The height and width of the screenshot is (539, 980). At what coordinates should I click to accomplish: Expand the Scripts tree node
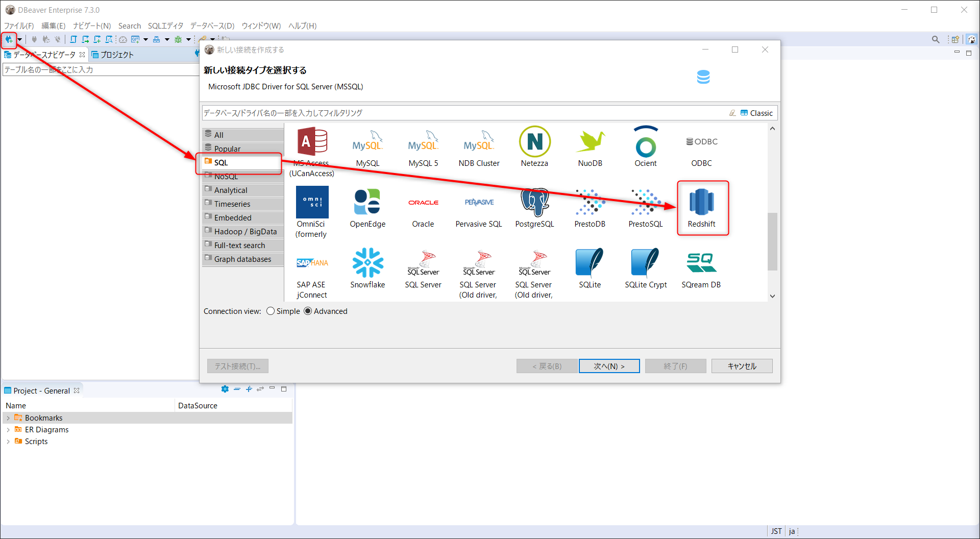[8, 442]
